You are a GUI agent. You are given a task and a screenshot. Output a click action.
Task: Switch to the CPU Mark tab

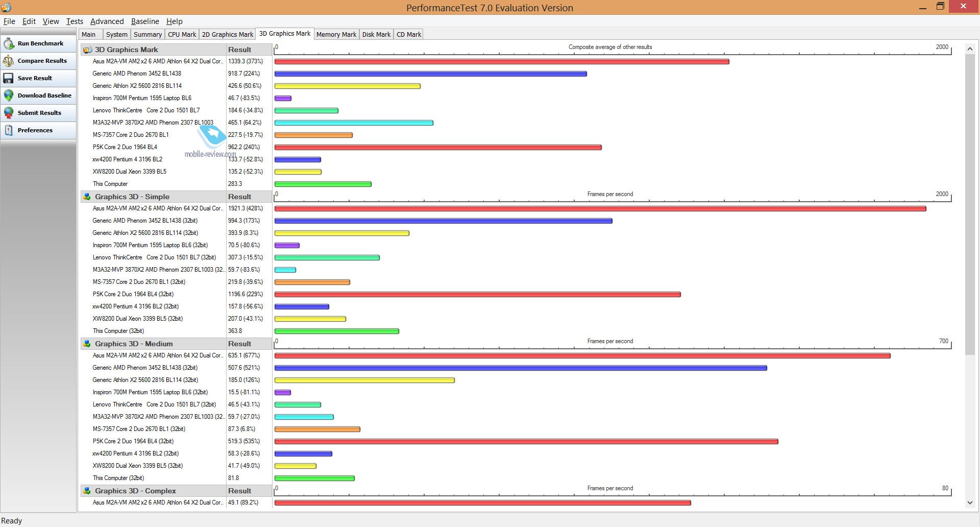point(182,34)
